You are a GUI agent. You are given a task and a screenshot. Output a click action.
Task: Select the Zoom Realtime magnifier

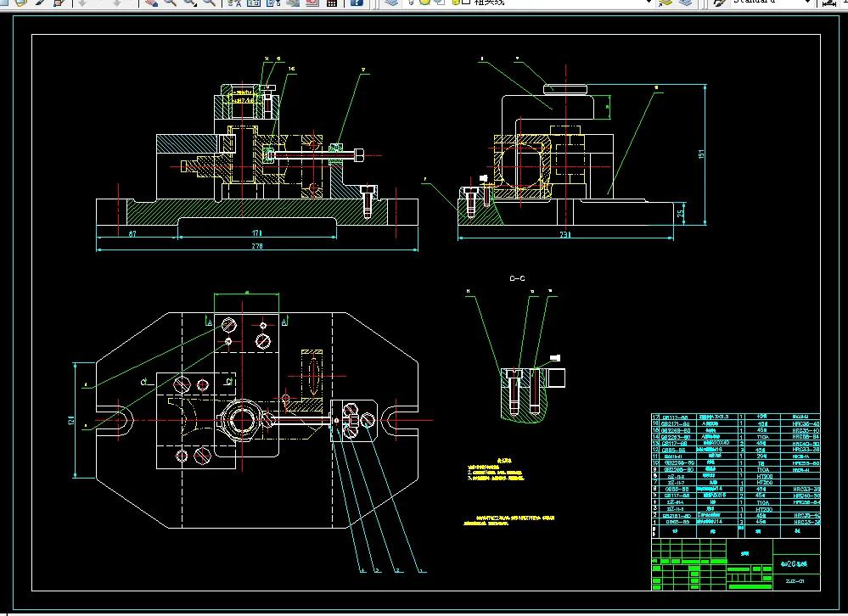point(170,3)
